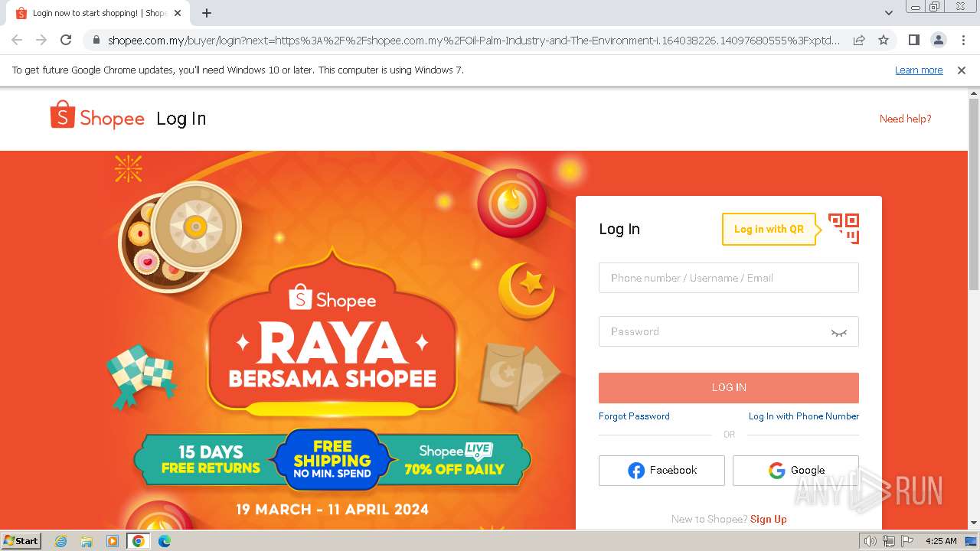Open the Chrome three-dot menu
This screenshot has width=980, height=551.
pyautogui.click(x=963, y=40)
